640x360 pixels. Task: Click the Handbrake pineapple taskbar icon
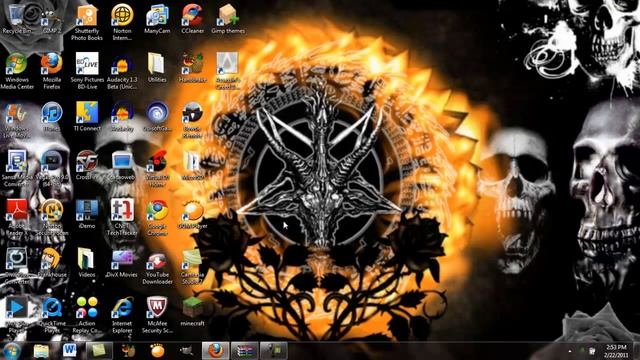pyautogui.click(x=128, y=351)
